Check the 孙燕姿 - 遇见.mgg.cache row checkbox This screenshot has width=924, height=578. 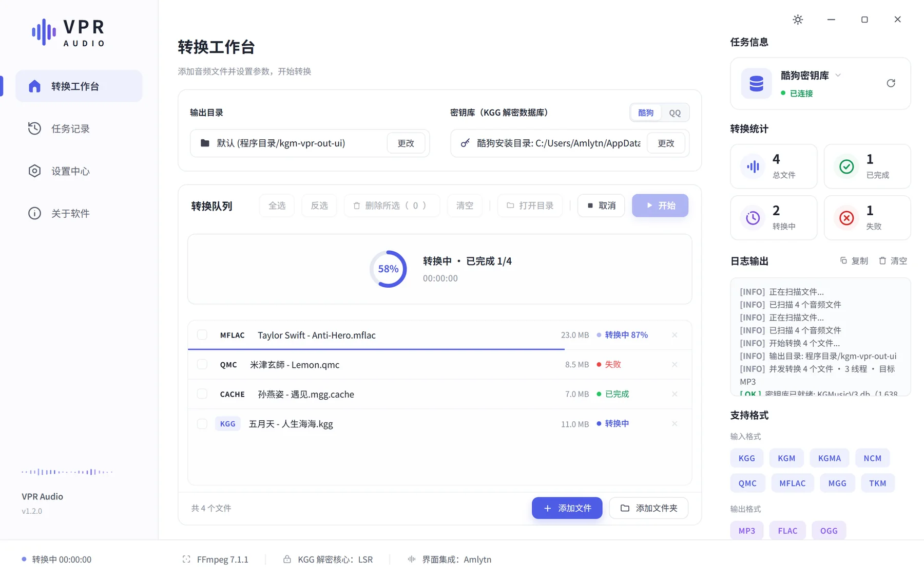click(x=202, y=394)
